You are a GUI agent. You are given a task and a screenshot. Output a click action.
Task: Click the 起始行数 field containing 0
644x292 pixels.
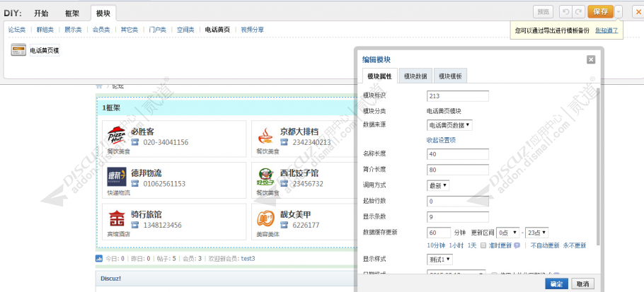pos(458,202)
